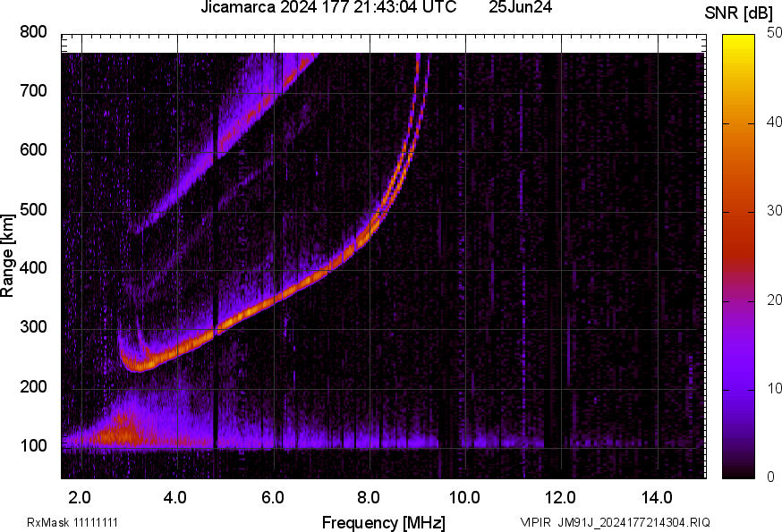Click the colorbar tick label '10'
The height and width of the screenshot is (532, 782).
click(x=774, y=388)
